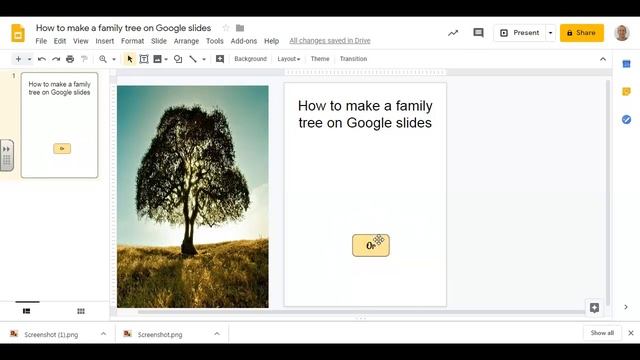This screenshot has width=640, height=360.
Task: Open the shape tool
Action: (178, 59)
